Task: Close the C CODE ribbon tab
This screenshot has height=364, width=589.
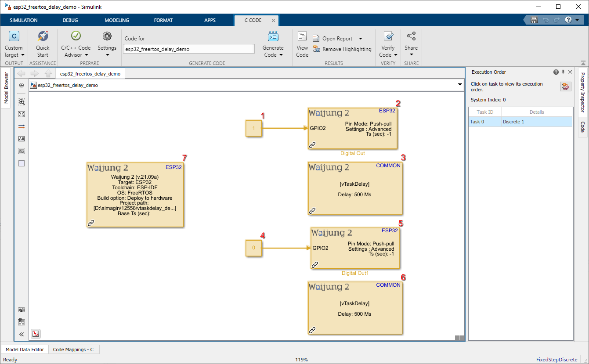Action: [x=273, y=20]
